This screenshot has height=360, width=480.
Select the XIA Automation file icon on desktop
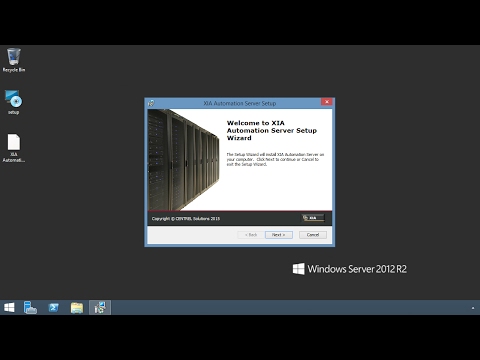14,148
